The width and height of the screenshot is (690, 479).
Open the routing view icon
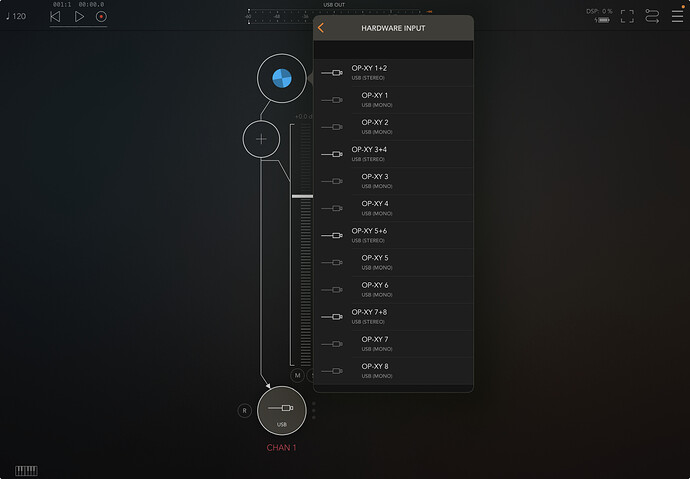pyautogui.click(x=652, y=16)
